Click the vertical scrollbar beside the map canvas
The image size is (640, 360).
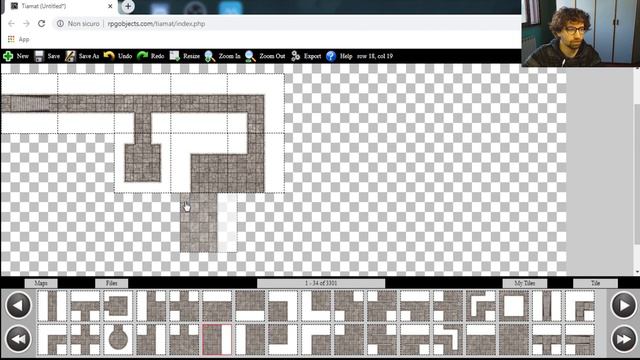pyautogui.click(x=637, y=171)
